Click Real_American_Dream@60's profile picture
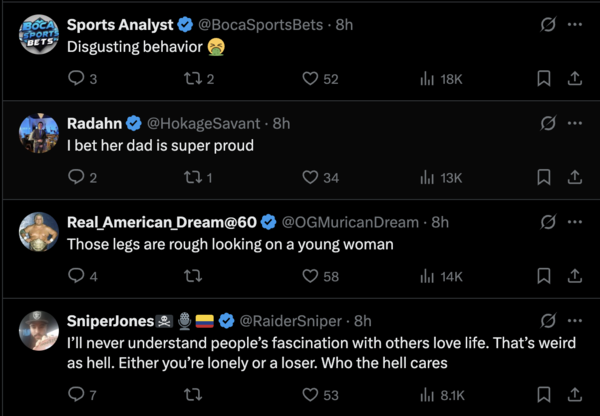This screenshot has width=600, height=416. tap(39, 233)
